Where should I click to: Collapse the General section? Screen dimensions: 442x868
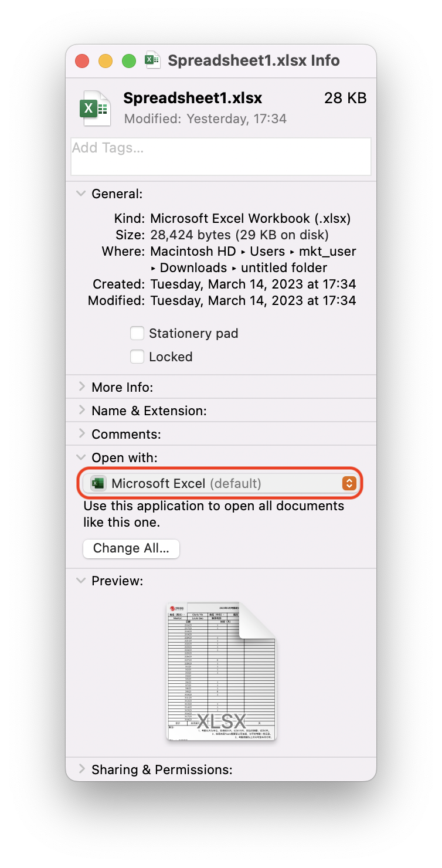[x=81, y=194]
